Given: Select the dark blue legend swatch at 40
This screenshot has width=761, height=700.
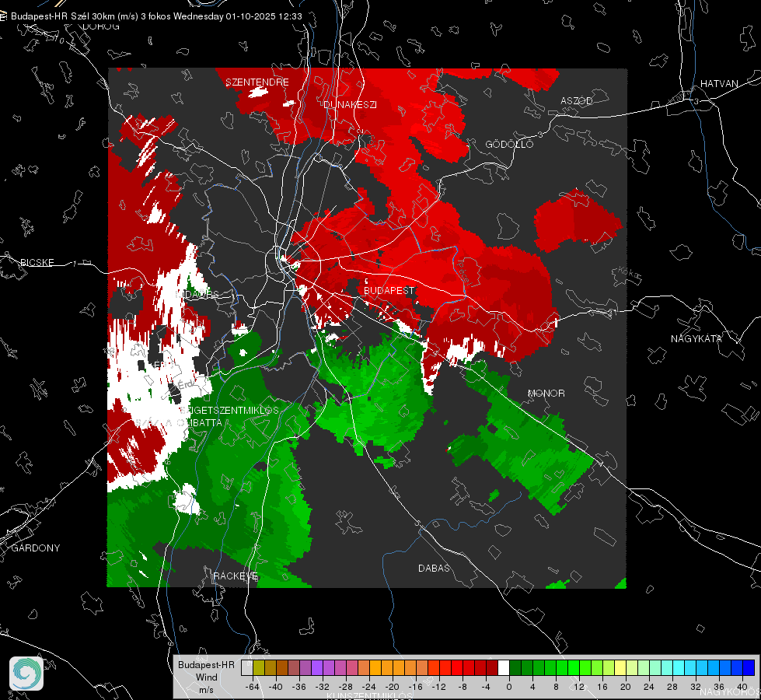Looking at the screenshot, I should point(749,667).
